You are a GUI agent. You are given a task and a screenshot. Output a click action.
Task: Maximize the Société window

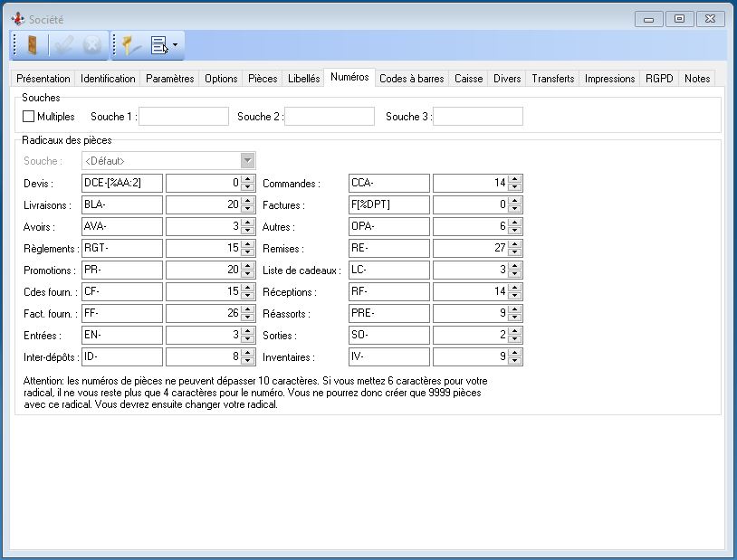pos(679,18)
